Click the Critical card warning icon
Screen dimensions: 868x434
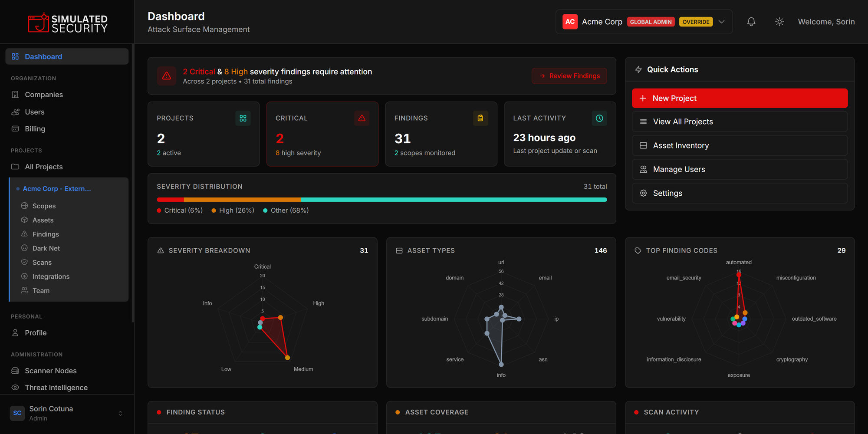[x=362, y=118]
